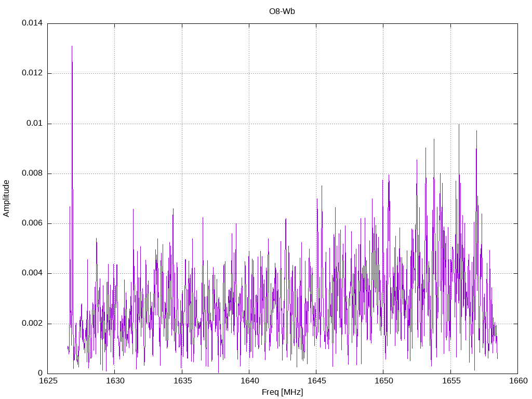Click the 0.004 y-axis tick label
The height and width of the screenshot is (399, 532).
point(32,273)
